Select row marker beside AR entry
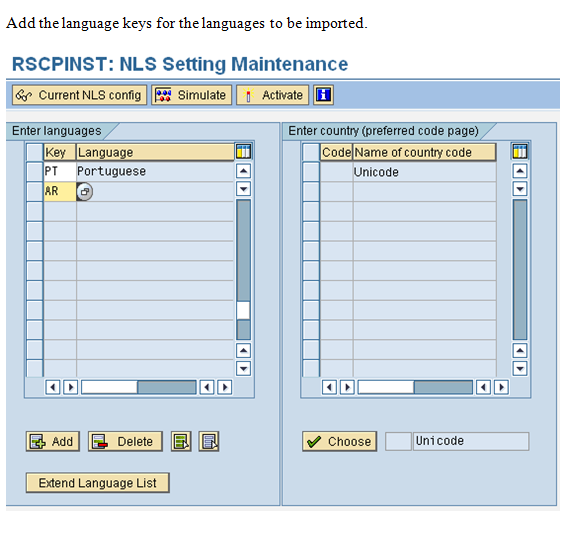The width and height of the screenshot is (580, 538). tap(35, 191)
